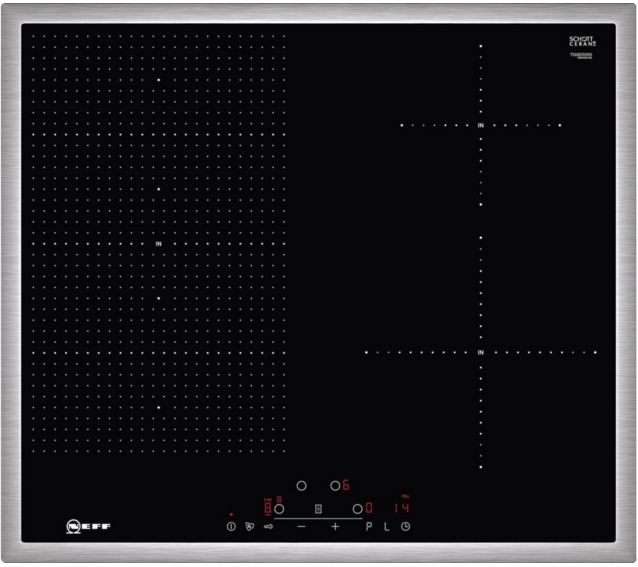Touch the line slider between minus and plus

318,518
